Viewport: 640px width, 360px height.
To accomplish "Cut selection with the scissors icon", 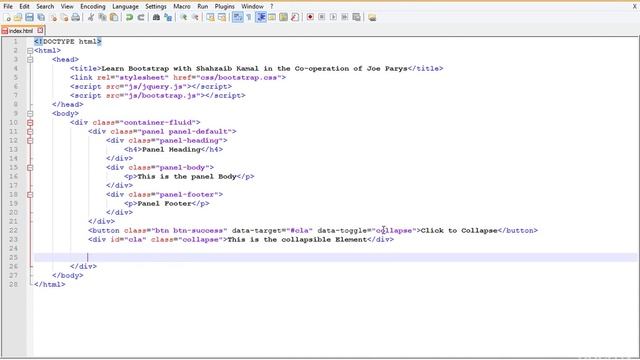I will tap(91, 17).
